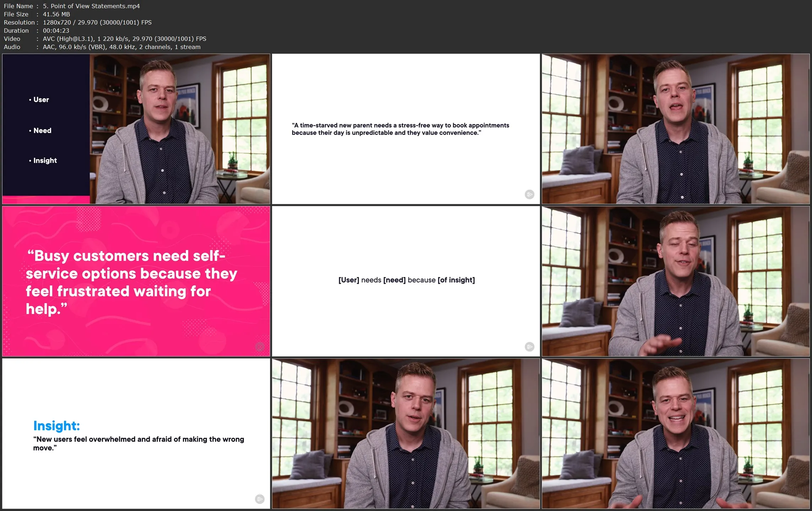Click the 'New users feel overwhelmed' sentence
The image size is (812, 511).
click(x=138, y=443)
